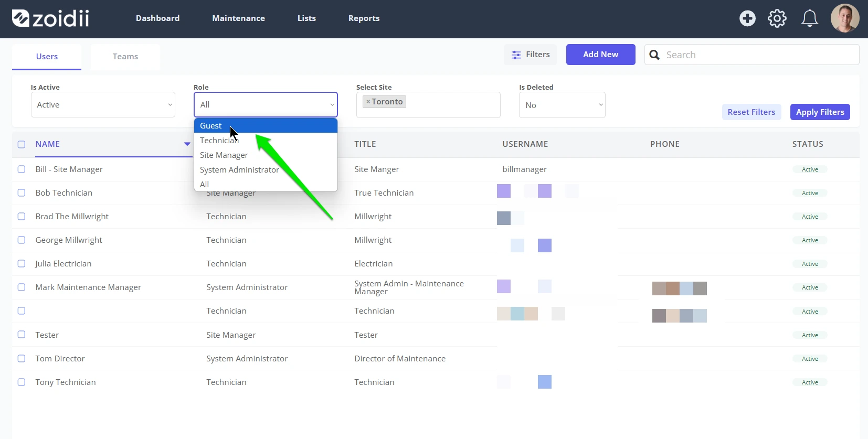The image size is (868, 439).
Task: Open user Mark Maintenance Manager
Action: [x=88, y=287]
